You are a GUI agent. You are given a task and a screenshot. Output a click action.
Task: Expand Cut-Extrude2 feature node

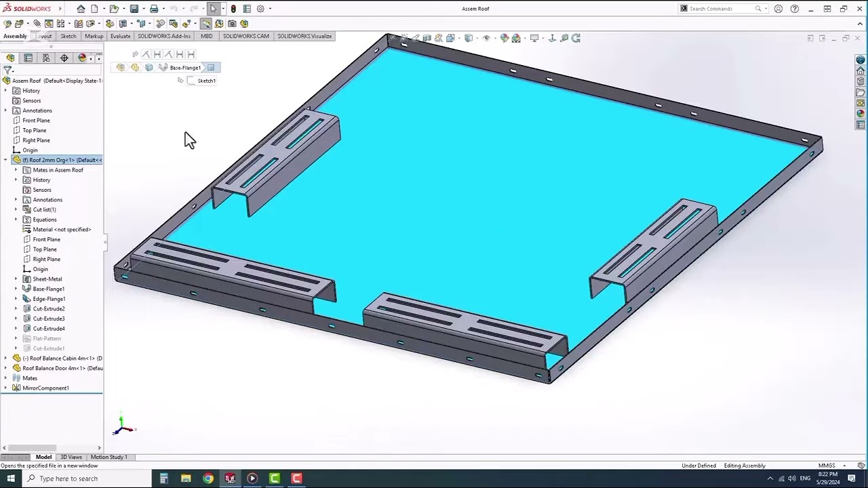pos(16,308)
